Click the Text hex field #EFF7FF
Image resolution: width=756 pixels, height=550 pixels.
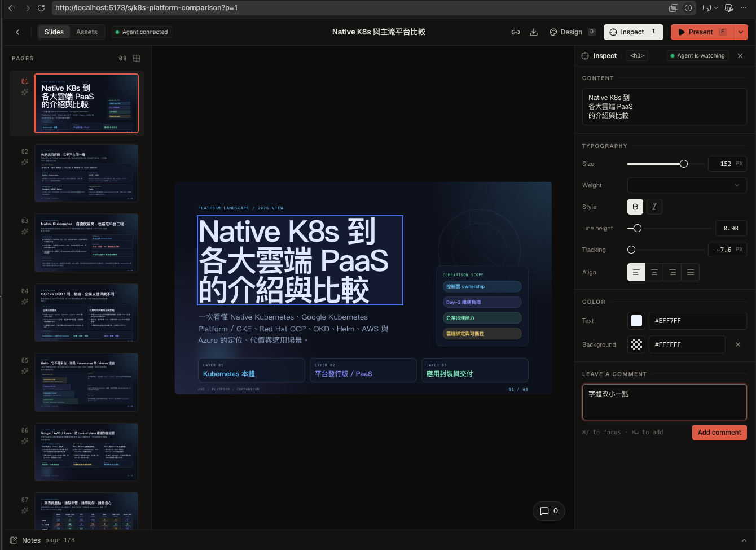[x=698, y=321]
